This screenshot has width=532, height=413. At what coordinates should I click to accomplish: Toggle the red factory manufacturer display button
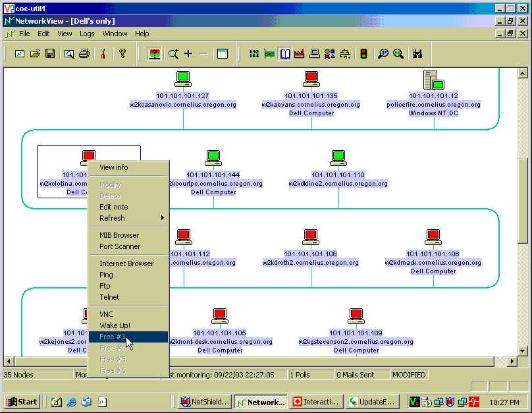point(299,53)
